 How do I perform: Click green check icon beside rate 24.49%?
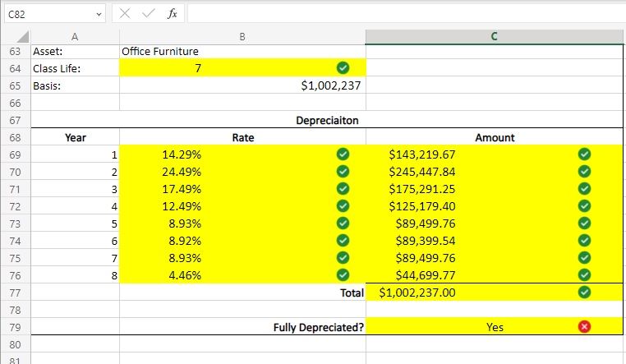[343, 171]
